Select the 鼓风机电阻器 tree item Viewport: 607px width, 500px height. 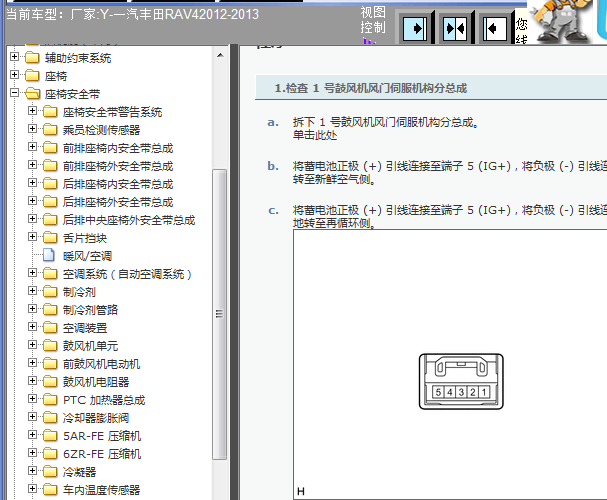[x=96, y=382]
